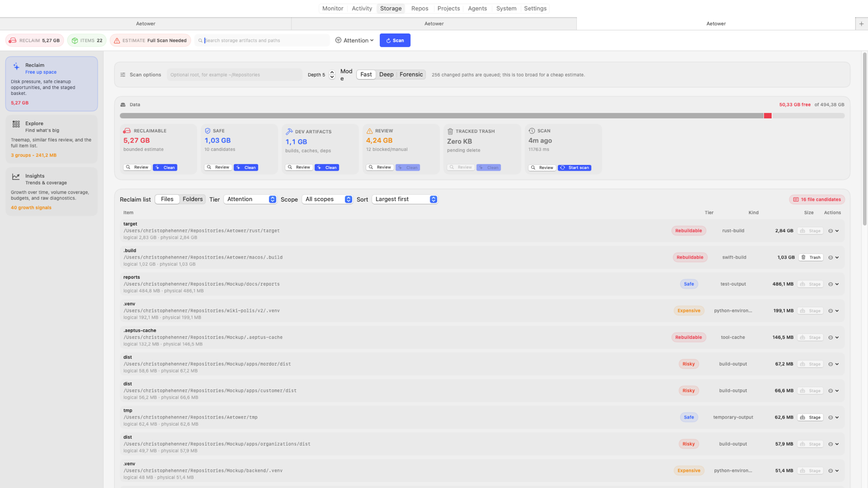Screen dimensions: 868x488
Task: Click the Scan clock icon
Action: coord(532,131)
